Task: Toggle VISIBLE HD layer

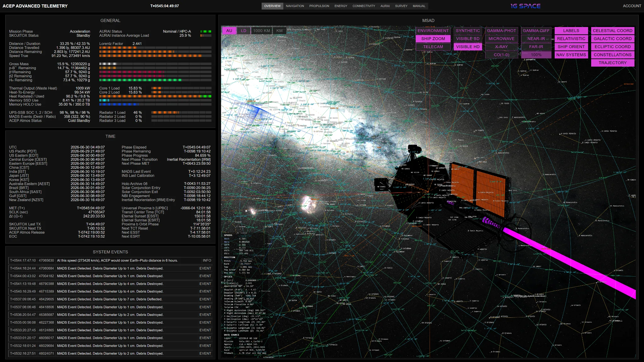Action: [x=468, y=47]
